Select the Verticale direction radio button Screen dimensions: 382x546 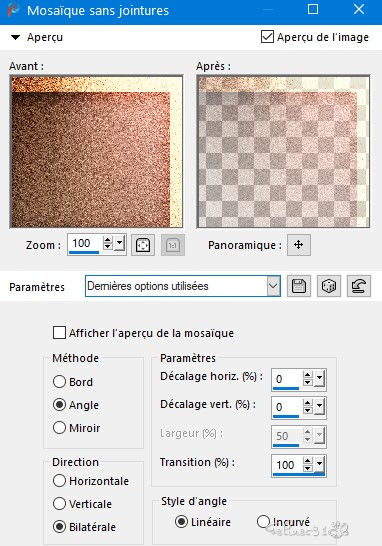pyautogui.click(x=59, y=504)
